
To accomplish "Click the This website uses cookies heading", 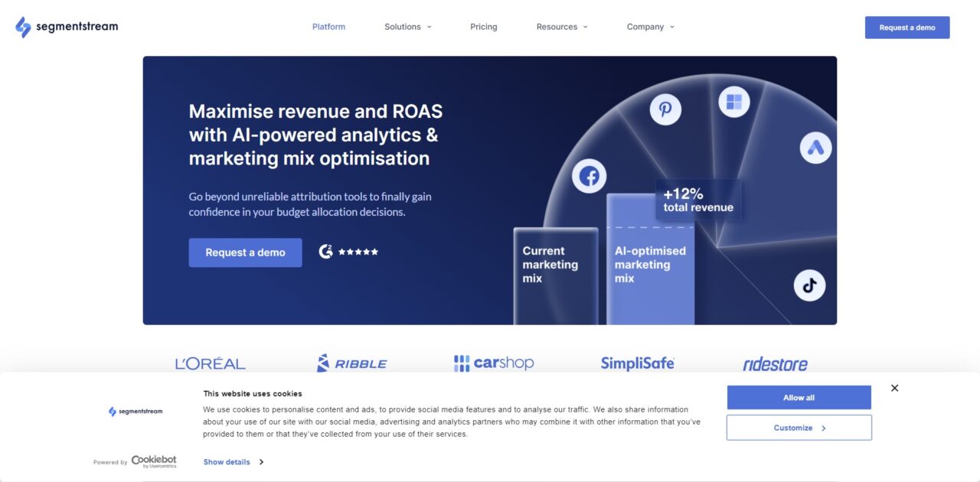I will 253,394.
